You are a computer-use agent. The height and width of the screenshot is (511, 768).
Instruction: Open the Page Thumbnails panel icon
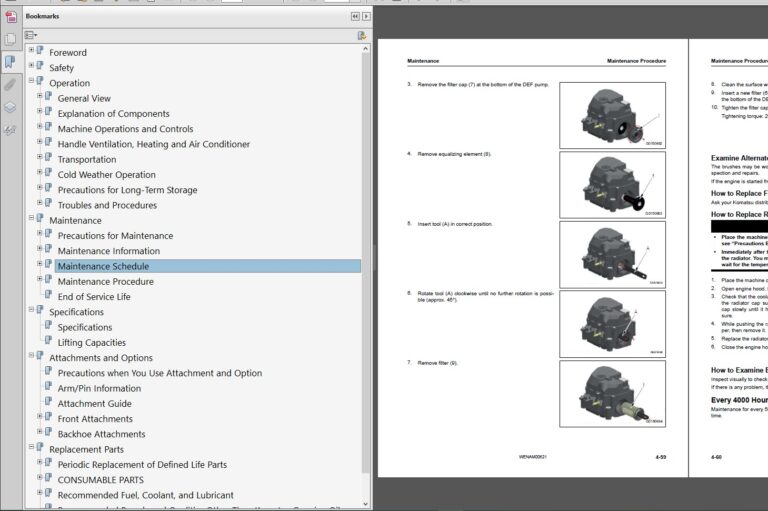click(x=10, y=39)
